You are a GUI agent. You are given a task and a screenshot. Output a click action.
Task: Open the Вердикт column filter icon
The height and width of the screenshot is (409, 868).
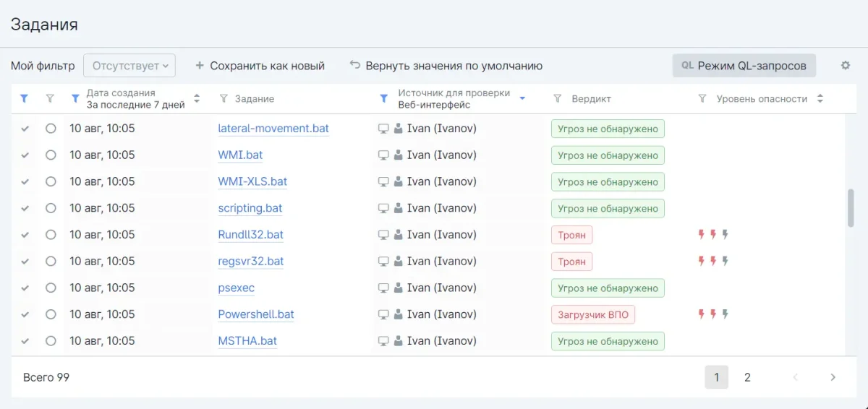558,98
